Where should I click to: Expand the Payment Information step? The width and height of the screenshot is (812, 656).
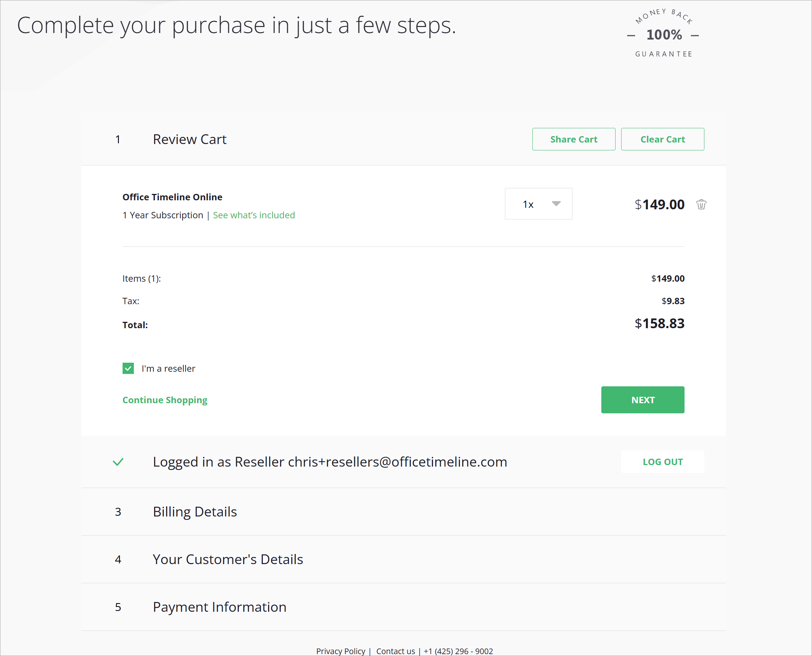219,607
